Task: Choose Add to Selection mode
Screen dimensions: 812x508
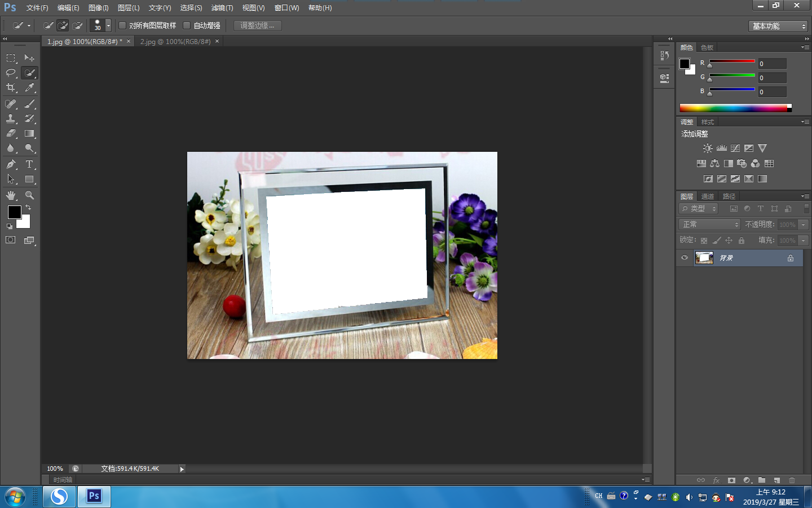Action: tap(63, 25)
